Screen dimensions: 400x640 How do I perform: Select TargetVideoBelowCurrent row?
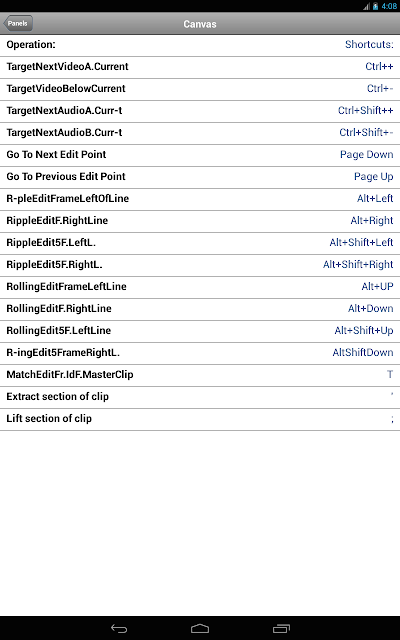pos(200,89)
